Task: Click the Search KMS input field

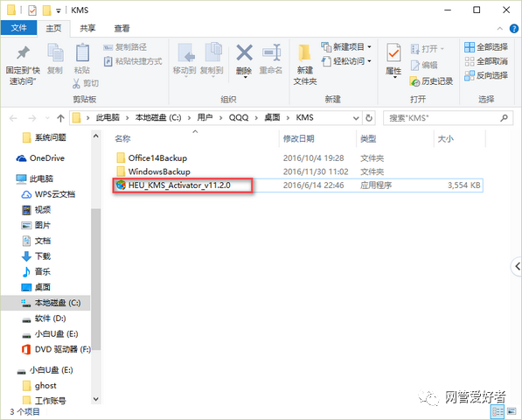Action: coord(448,118)
